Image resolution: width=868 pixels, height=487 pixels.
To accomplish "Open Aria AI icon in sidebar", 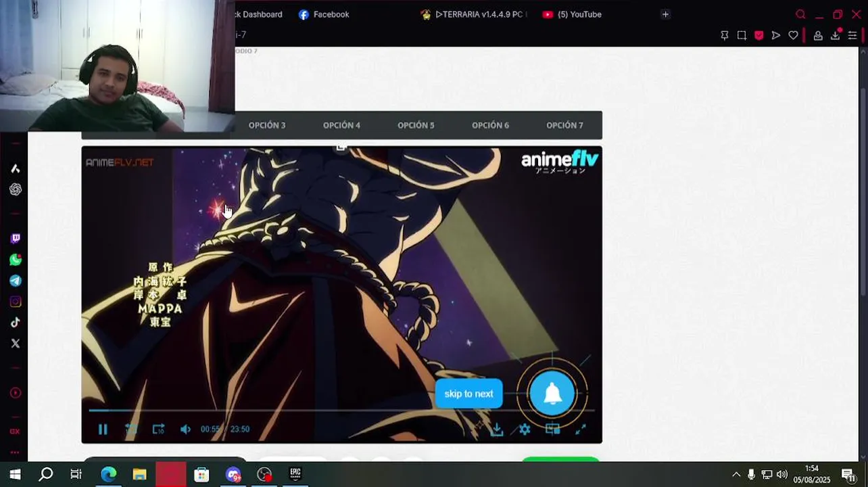I will (15, 168).
